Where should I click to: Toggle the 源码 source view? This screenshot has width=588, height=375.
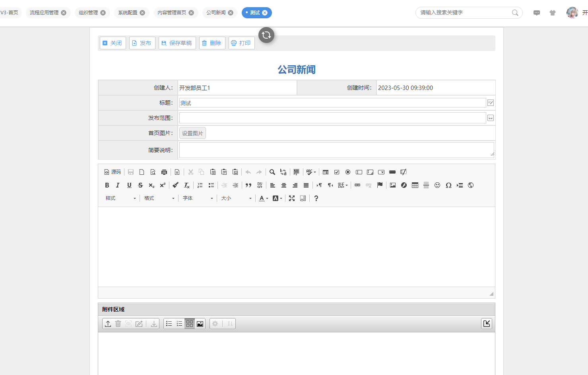click(x=113, y=172)
